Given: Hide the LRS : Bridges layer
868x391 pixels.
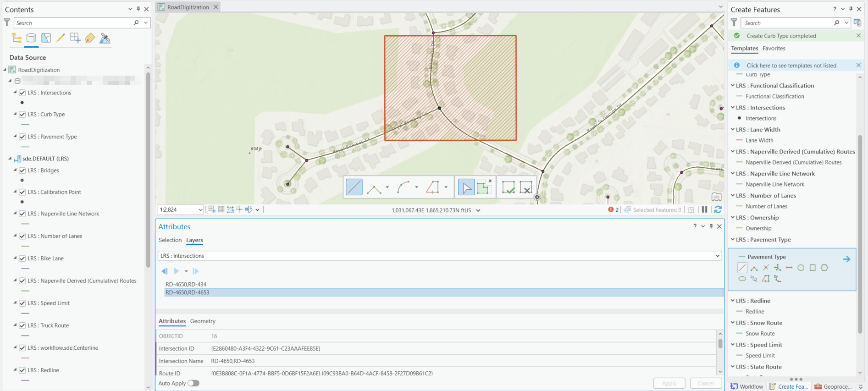Looking at the screenshot, I should click(22, 171).
